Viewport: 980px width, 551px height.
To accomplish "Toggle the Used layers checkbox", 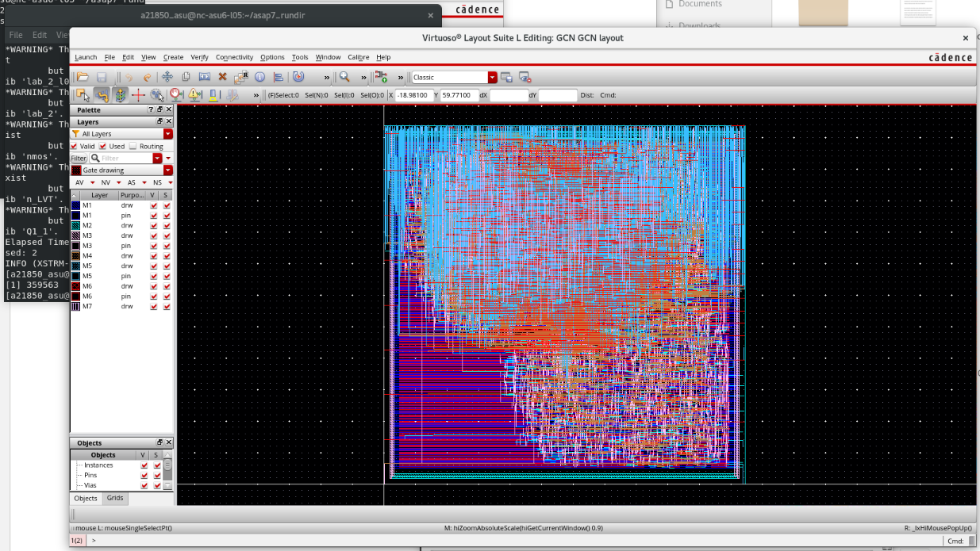I will (x=103, y=146).
